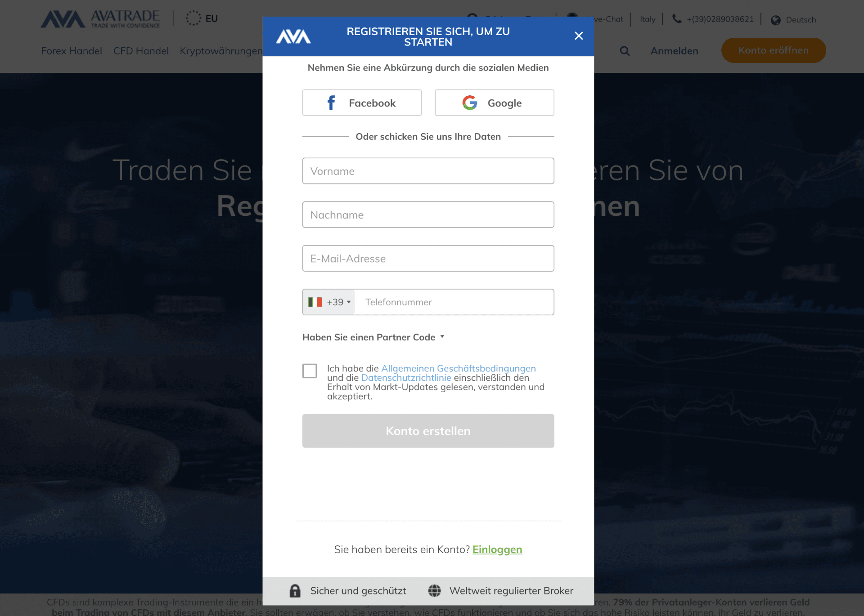The height and width of the screenshot is (616, 864).
Task: Open the Deutsch language selector
Action: [793, 20]
